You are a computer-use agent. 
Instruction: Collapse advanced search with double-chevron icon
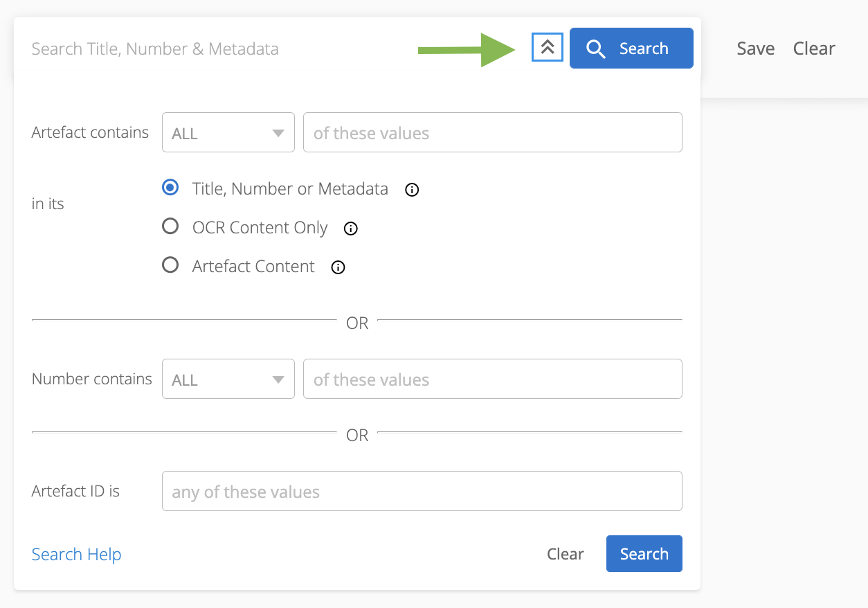pos(547,48)
